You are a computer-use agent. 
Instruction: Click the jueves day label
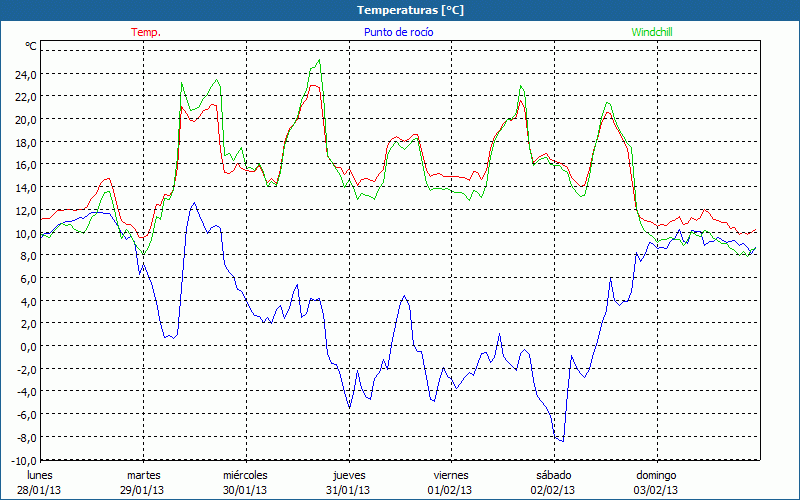(x=348, y=475)
